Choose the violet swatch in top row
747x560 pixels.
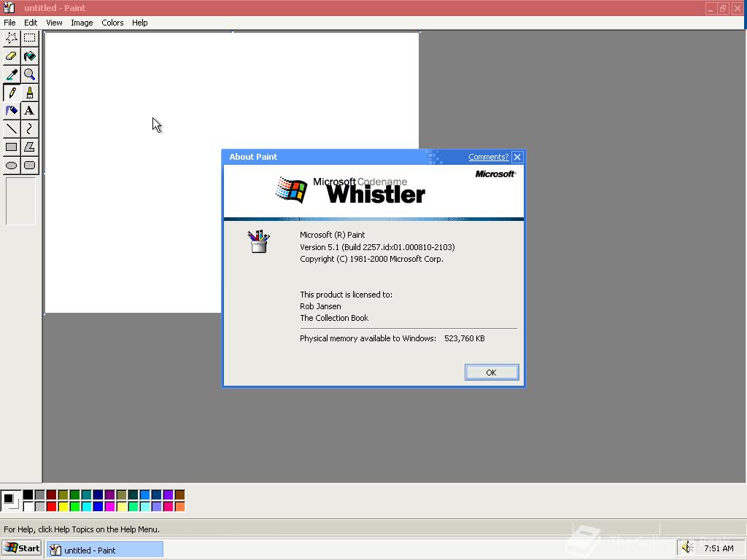[x=169, y=495]
